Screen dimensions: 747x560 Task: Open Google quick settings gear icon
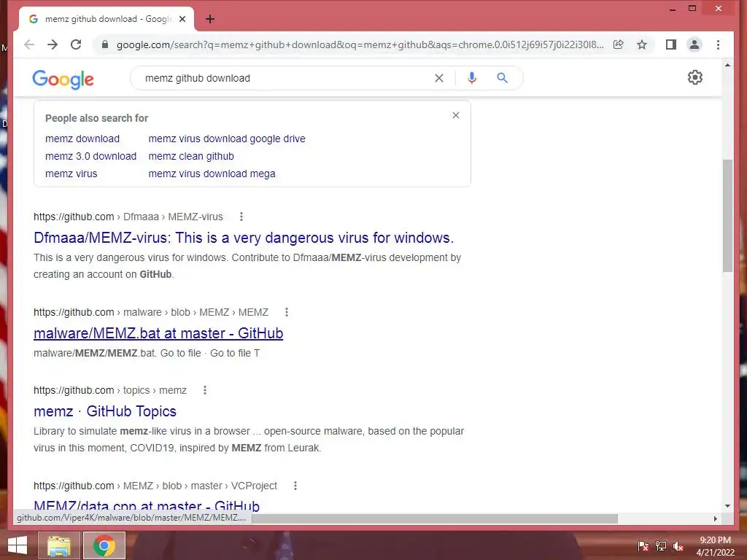[x=695, y=77]
